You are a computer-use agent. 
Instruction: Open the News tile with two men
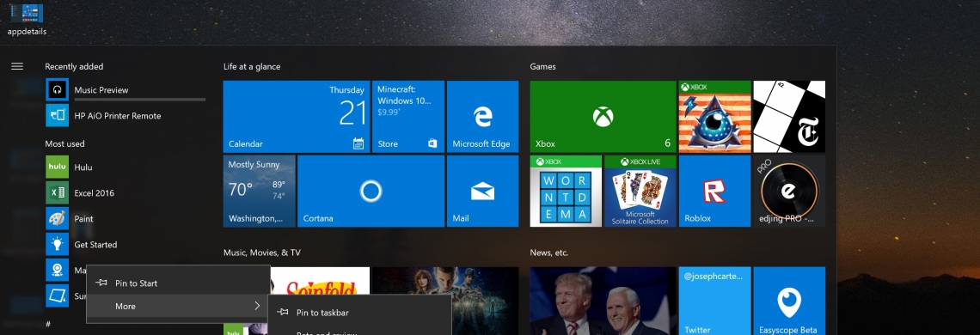pos(603,301)
